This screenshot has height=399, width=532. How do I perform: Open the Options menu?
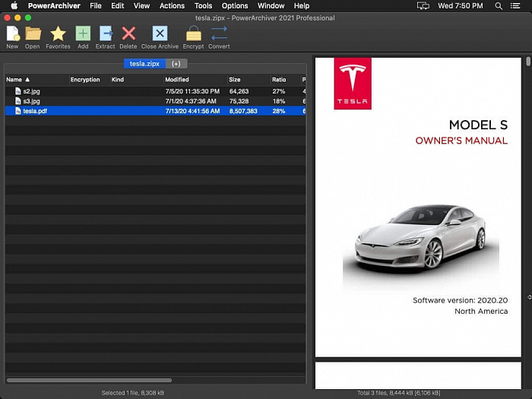click(235, 6)
